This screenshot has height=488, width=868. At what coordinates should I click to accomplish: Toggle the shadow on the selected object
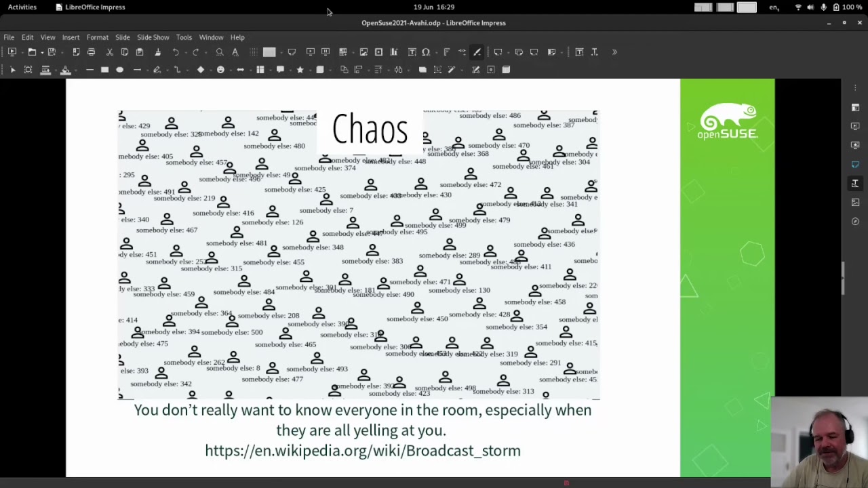(422, 69)
